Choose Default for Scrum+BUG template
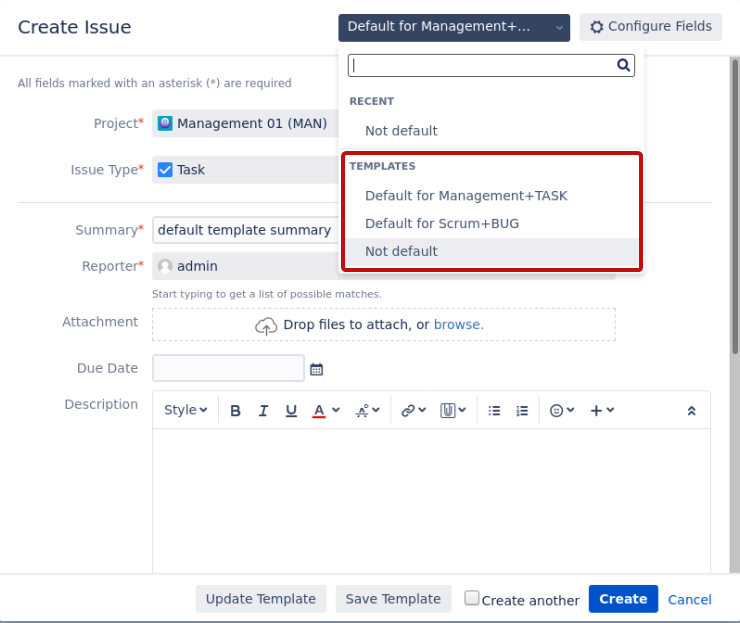 tap(442, 224)
